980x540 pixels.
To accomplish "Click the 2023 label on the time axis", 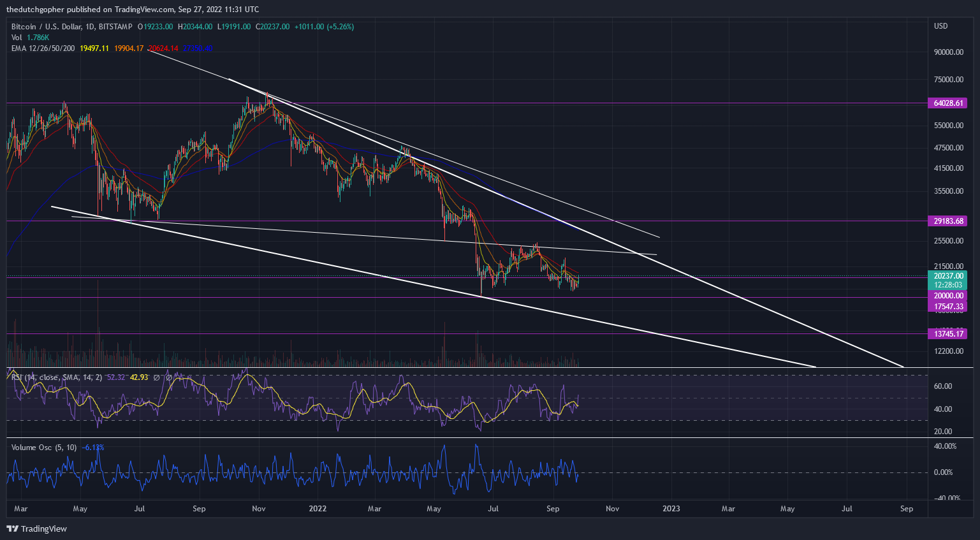I will point(671,509).
